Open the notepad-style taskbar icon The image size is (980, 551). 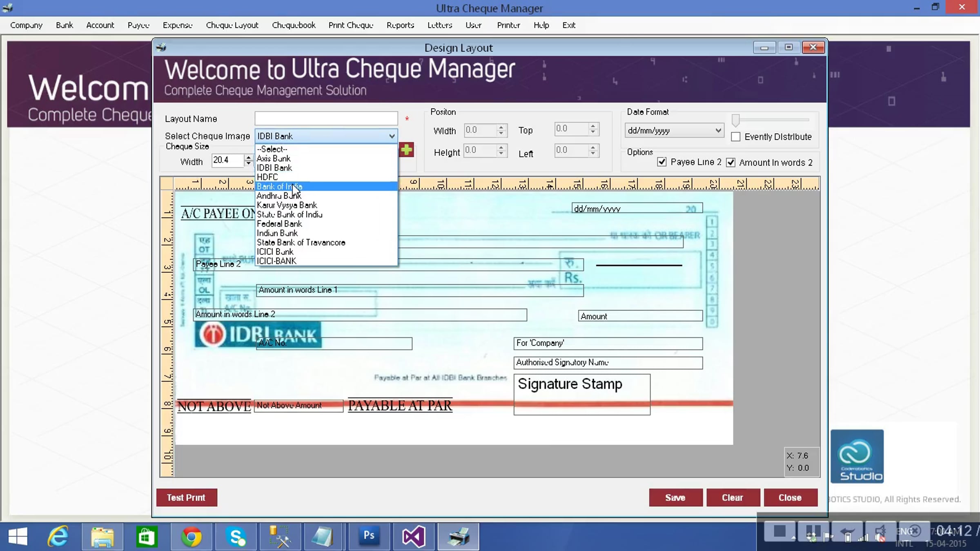tap(324, 536)
